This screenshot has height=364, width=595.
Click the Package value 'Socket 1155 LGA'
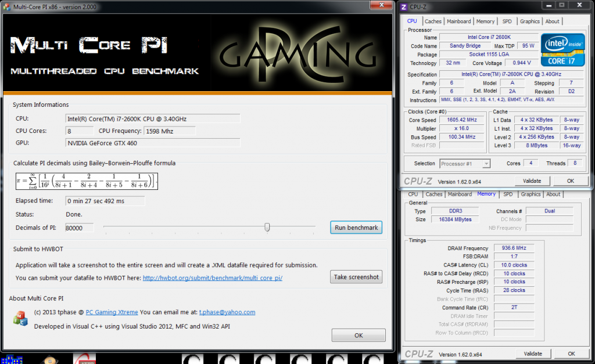pyautogui.click(x=489, y=54)
